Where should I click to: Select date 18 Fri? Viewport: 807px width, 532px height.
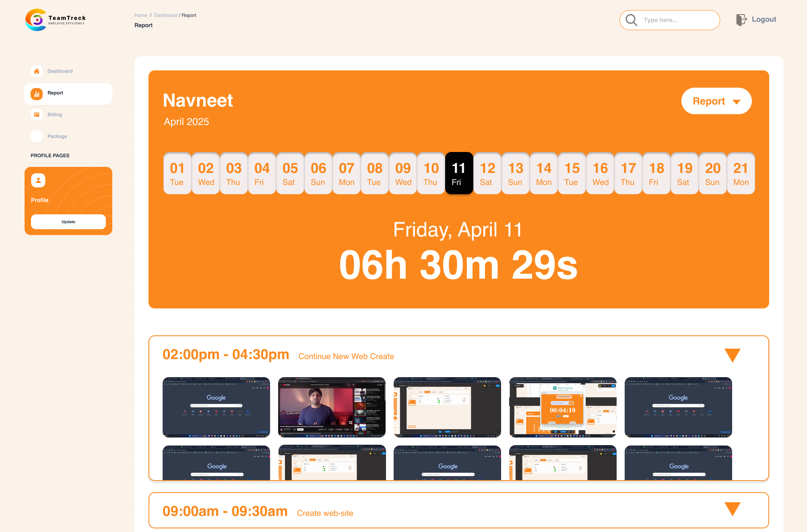pos(656,173)
